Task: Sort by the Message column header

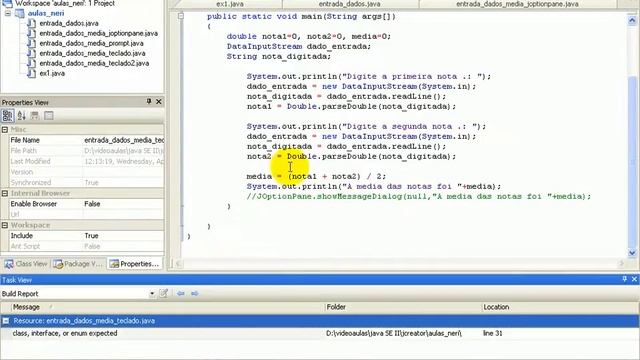Action: click(x=162, y=307)
